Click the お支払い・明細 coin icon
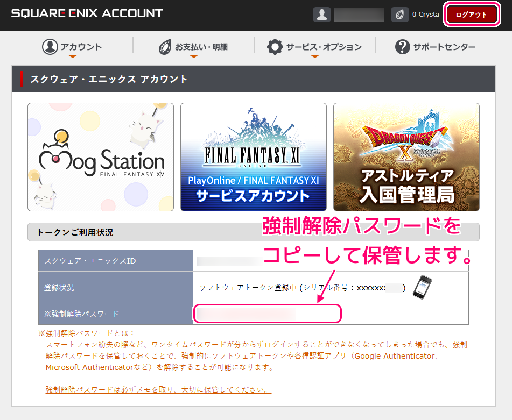This screenshot has height=420, width=512. coord(164,46)
